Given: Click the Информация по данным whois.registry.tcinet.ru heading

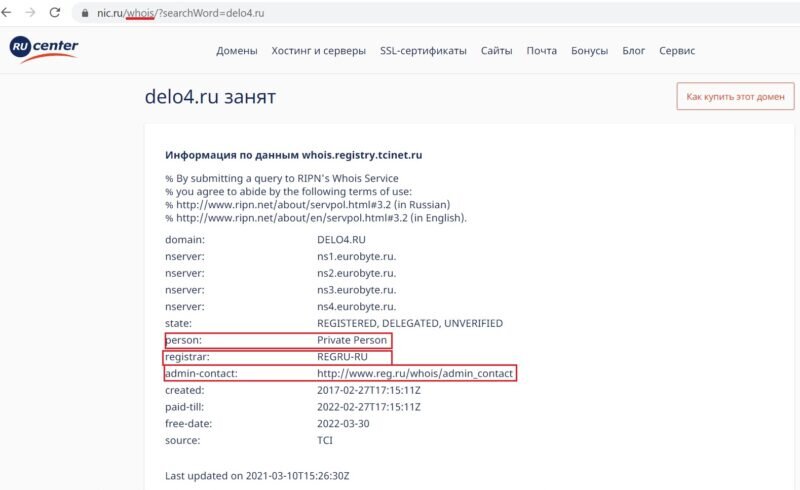Looking at the screenshot, I should coord(293,155).
